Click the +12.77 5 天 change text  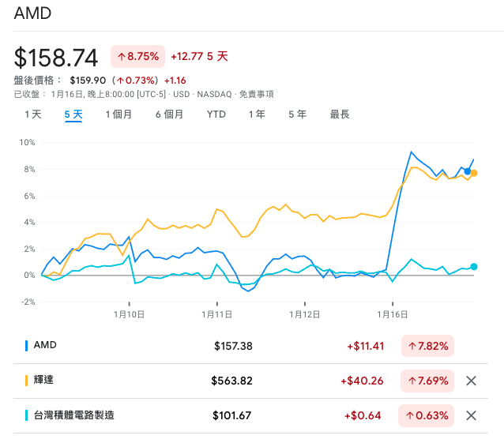tap(199, 57)
